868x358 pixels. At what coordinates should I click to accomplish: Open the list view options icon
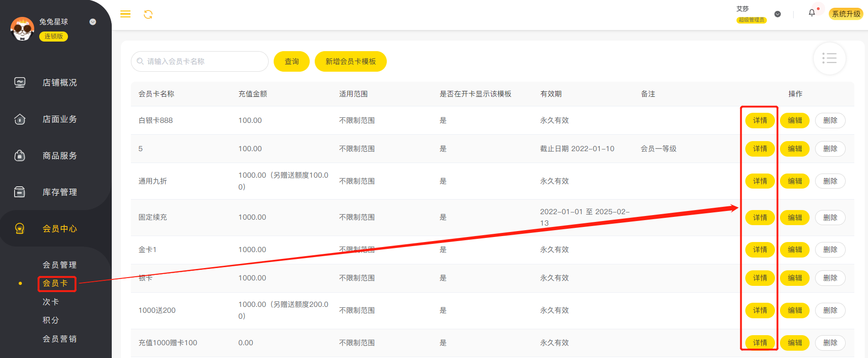(829, 58)
